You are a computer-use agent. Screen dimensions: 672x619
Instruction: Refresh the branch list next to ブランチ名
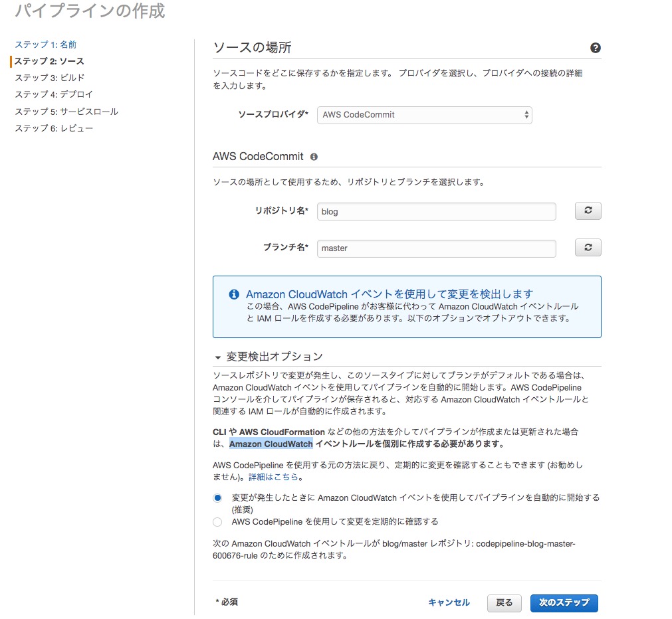point(588,247)
